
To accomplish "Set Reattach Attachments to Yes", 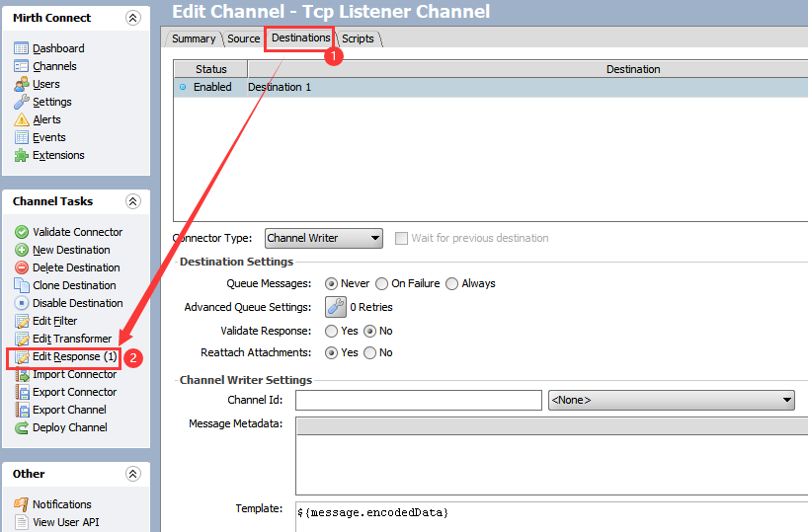I will coord(331,352).
